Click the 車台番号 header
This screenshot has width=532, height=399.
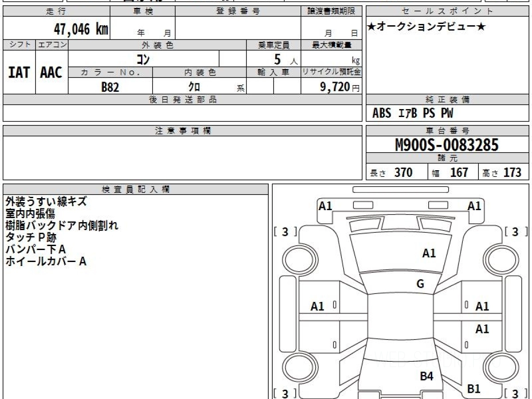tap(448, 131)
